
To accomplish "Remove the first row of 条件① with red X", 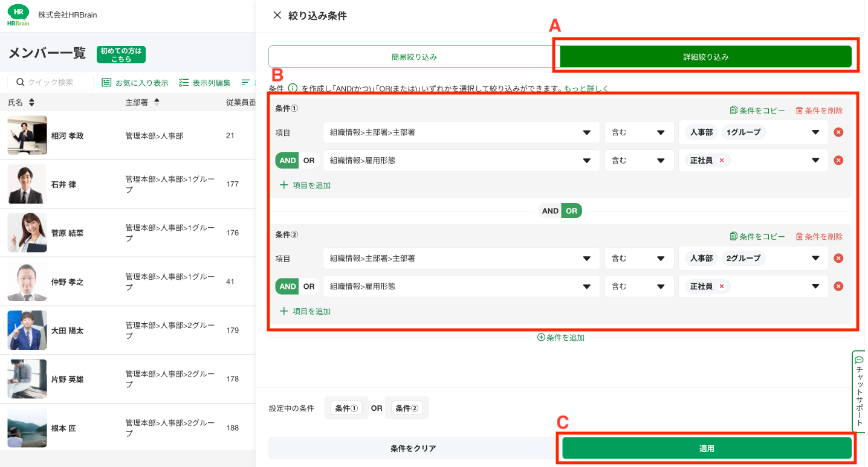I will click(x=838, y=132).
